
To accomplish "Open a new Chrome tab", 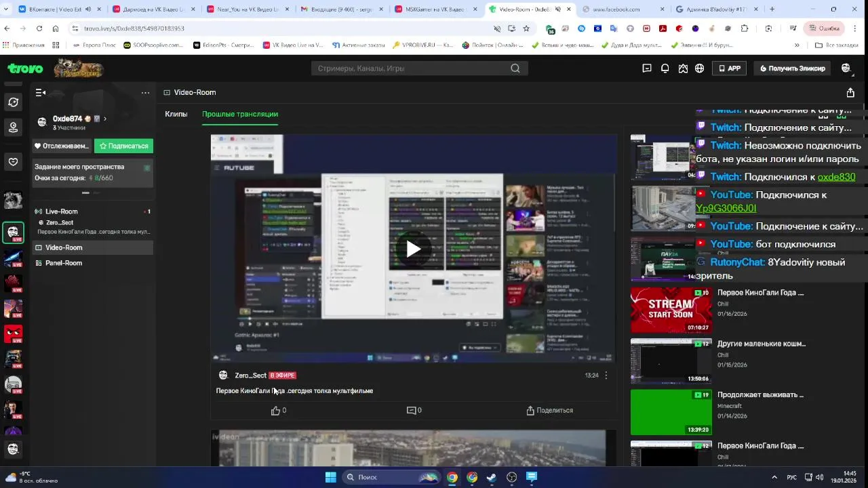I will pos(772,9).
